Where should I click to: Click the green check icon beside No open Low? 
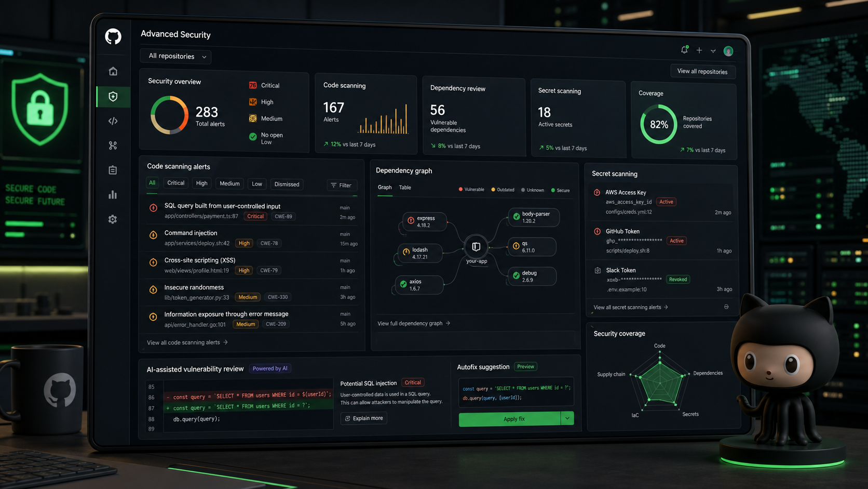point(253,137)
